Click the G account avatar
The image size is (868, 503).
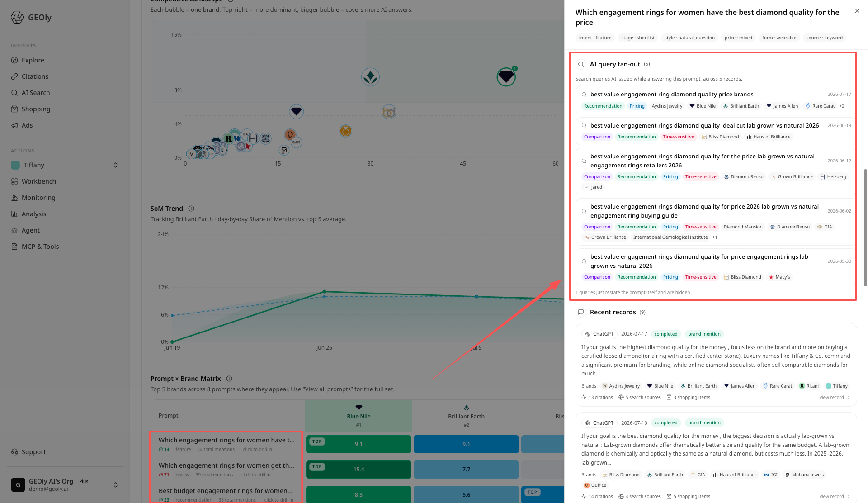(x=18, y=485)
